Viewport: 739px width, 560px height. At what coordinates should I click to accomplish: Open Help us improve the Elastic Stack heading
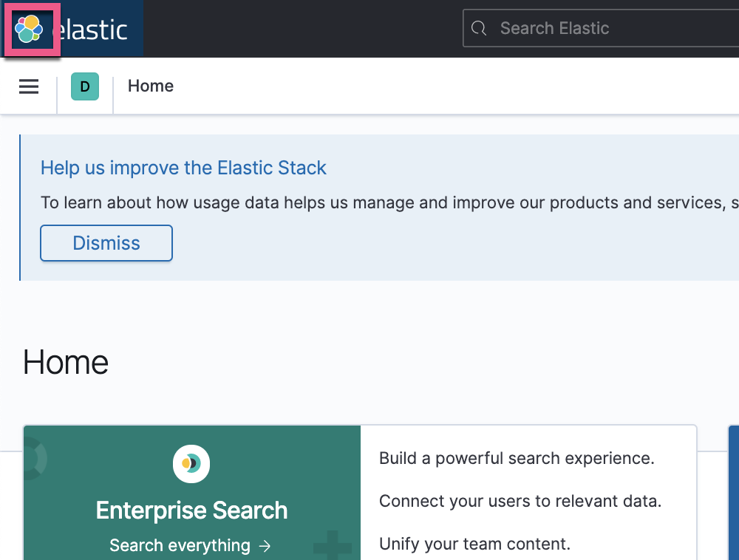[183, 168]
